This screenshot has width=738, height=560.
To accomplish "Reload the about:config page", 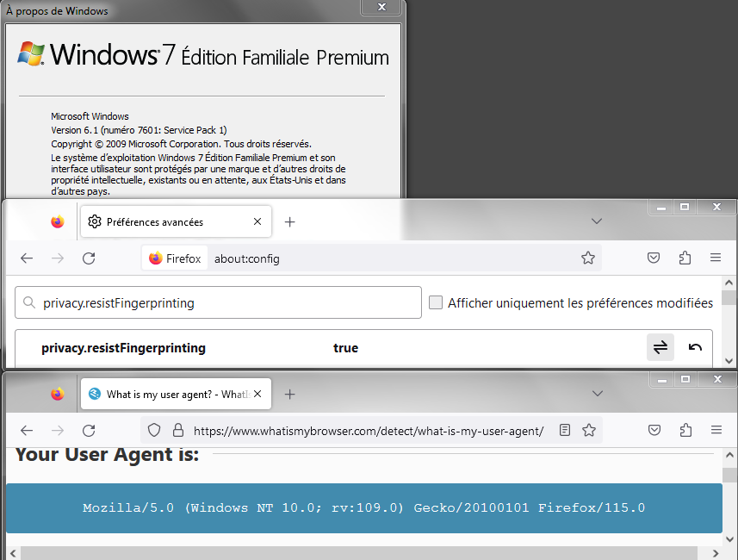I will [x=89, y=258].
